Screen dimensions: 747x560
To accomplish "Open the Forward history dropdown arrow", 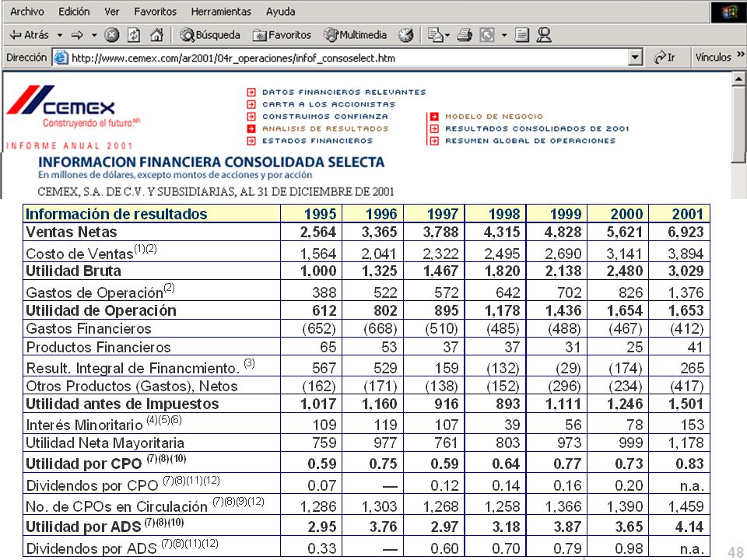I will 94,35.
